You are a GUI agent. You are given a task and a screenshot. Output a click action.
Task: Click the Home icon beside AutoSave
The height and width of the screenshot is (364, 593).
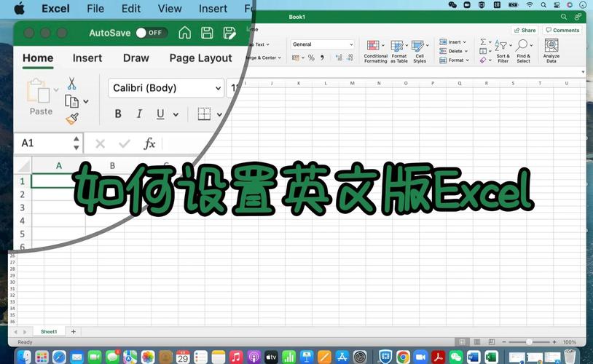tap(184, 33)
